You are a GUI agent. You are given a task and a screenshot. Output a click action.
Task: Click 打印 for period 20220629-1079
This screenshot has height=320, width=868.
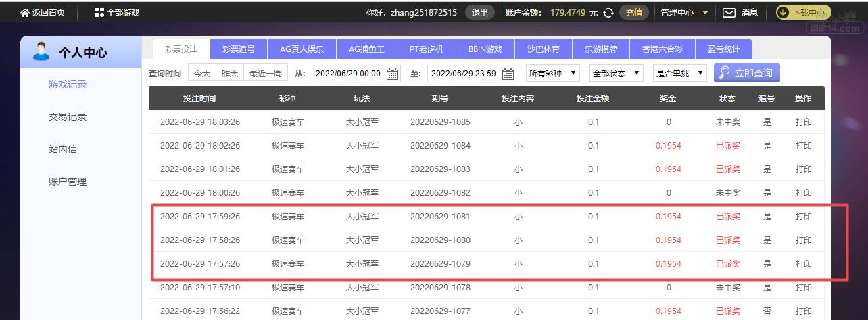click(x=803, y=264)
